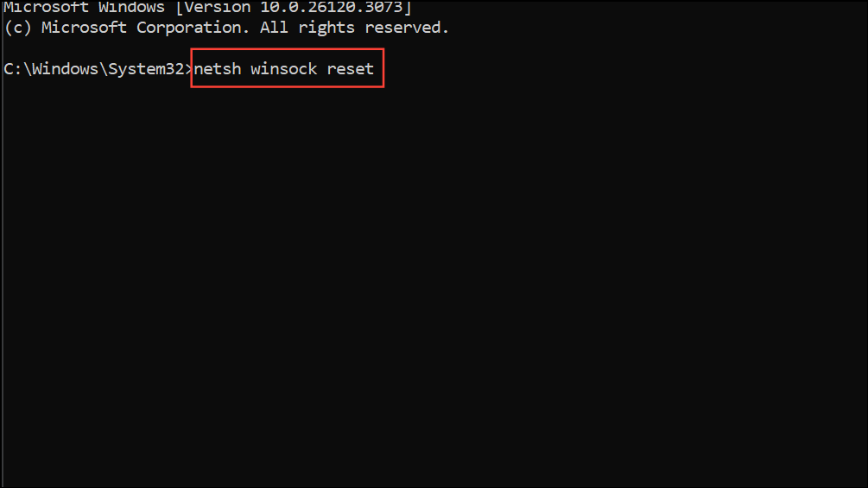Click the "(c)" copyright symbol text

18,28
